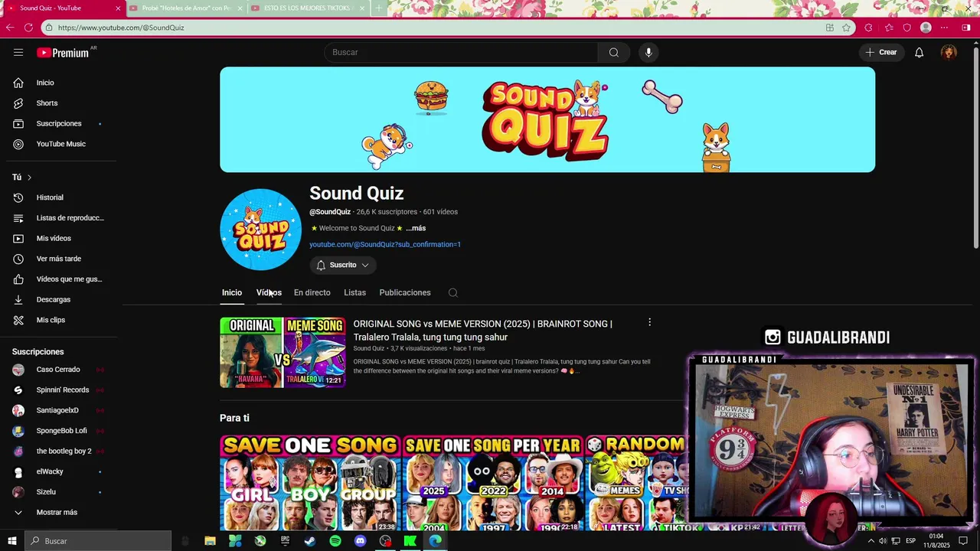Open File Explorer from the taskbar
The width and height of the screenshot is (980, 551).
pos(210,541)
